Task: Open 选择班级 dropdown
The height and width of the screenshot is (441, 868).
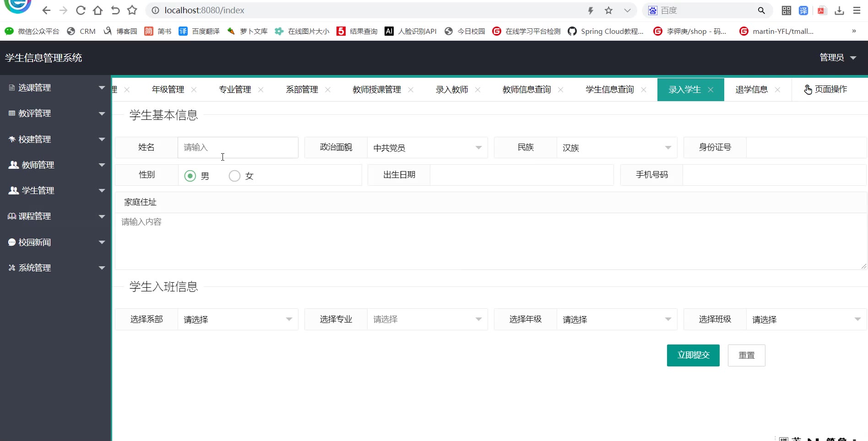Action: 807,319
